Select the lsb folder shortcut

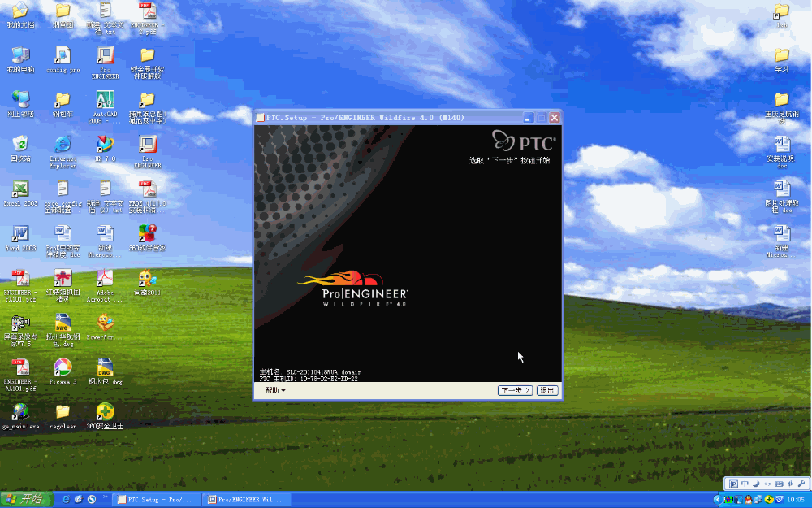tap(782, 15)
